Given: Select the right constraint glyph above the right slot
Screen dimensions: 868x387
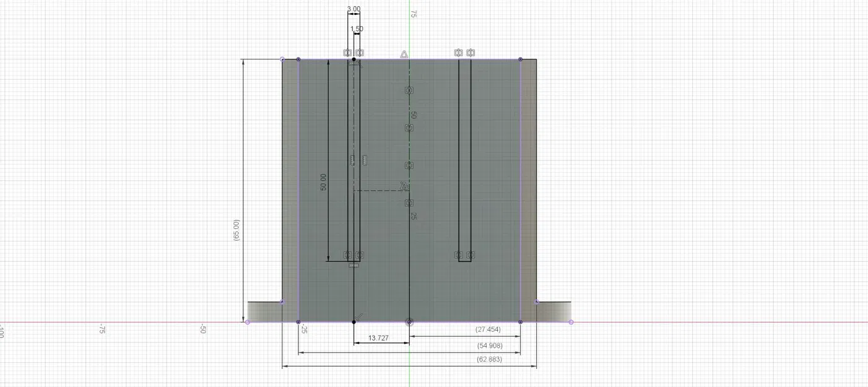Looking at the screenshot, I should click(471, 53).
